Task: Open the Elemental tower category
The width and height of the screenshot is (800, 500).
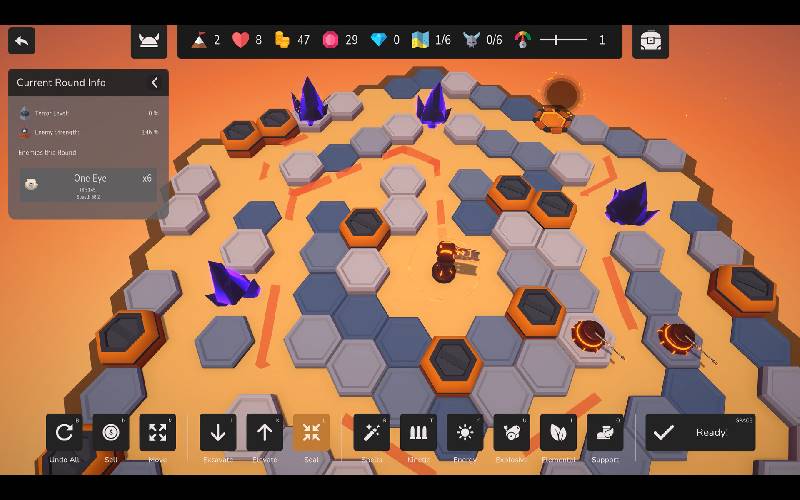Action: (558, 432)
